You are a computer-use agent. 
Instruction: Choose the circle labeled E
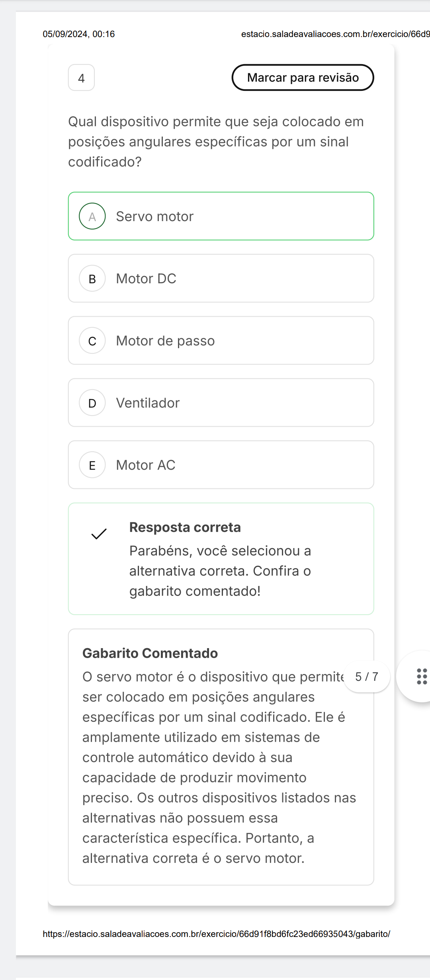pos(92,465)
